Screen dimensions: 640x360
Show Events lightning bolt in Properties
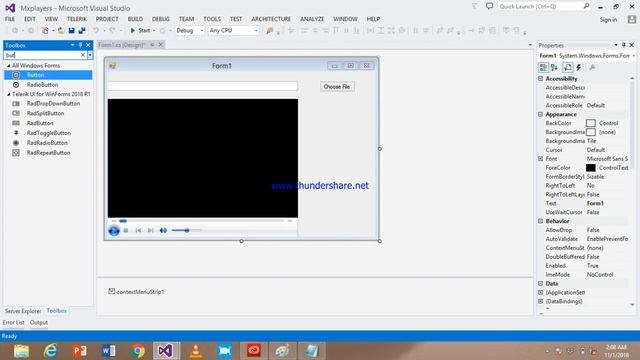(x=579, y=67)
